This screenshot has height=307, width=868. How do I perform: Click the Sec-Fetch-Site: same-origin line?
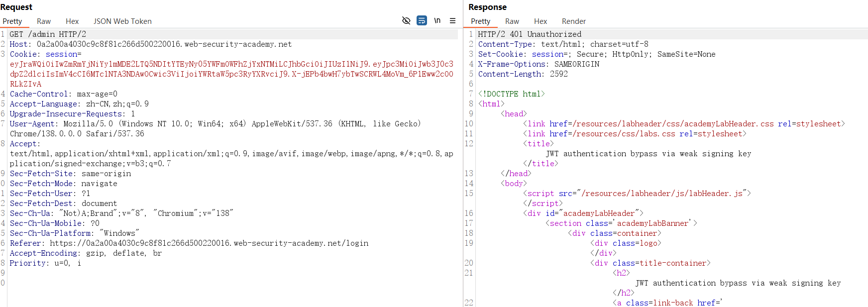70,174
